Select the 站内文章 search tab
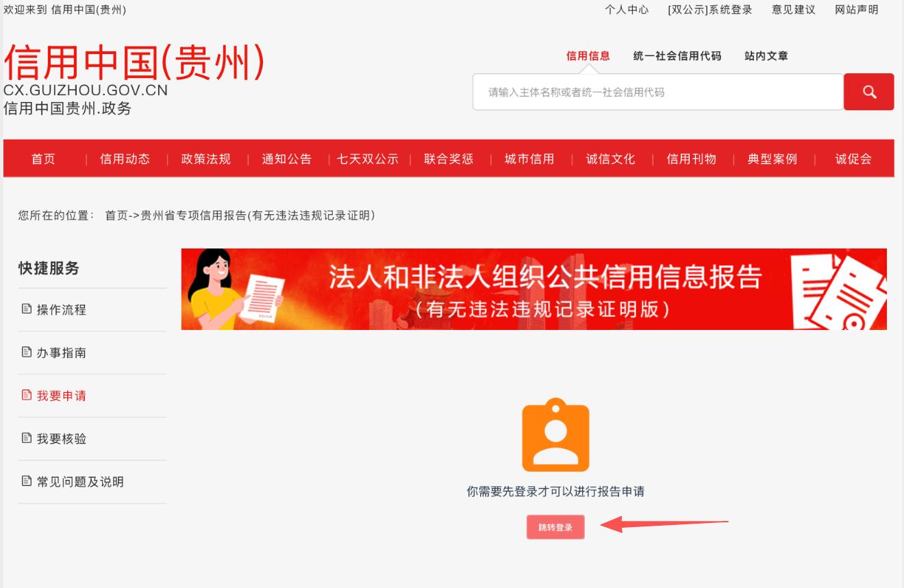 coord(766,56)
